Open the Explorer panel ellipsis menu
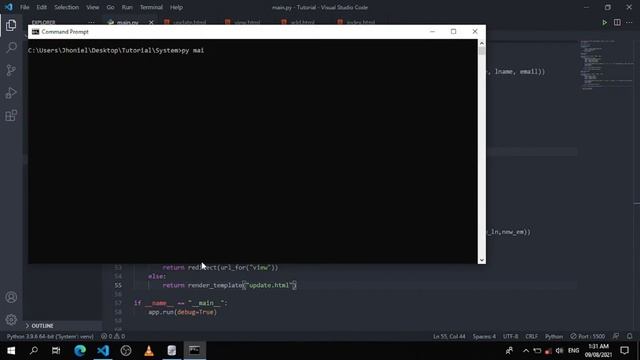Image resolution: width=640 pixels, height=360 pixels. [x=91, y=22]
